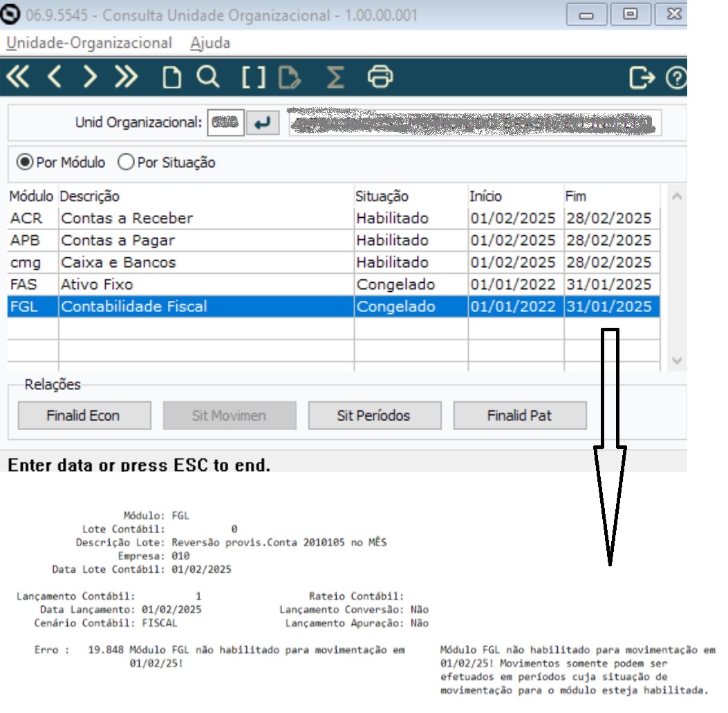The width and height of the screenshot is (728, 713).
Task: Select the ACR module row cell
Action: [32, 219]
